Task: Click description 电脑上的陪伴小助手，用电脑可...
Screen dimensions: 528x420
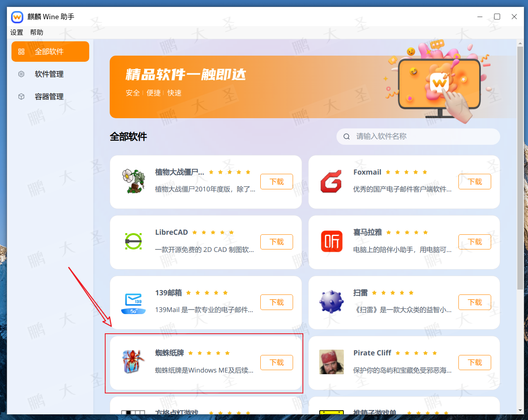Action: click(x=402, y=249)
